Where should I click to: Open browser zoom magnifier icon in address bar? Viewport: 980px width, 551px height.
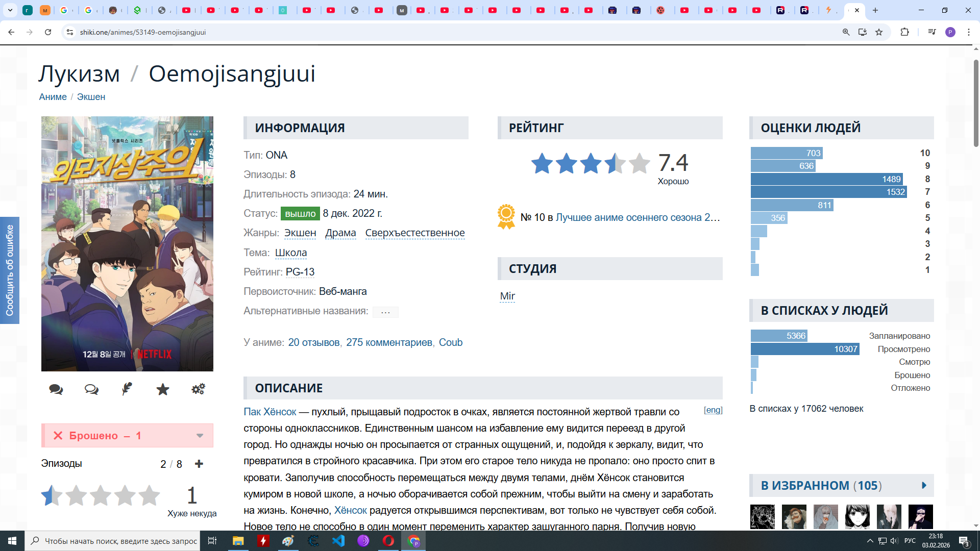pyautogui.click(x=846, y=32)
